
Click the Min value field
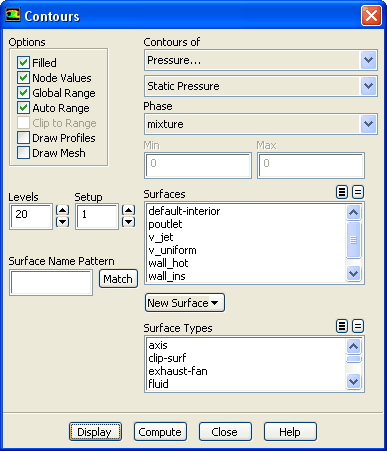[198, 165]
